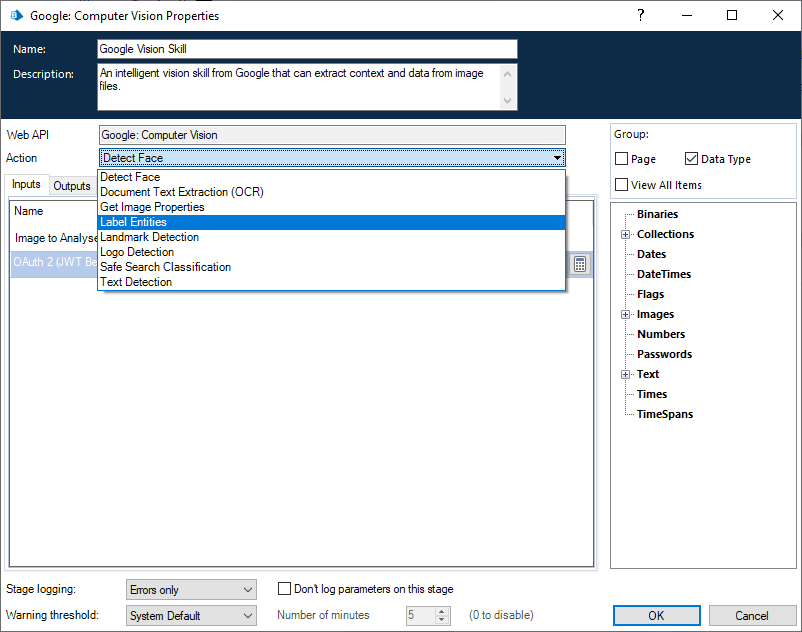Select Detect Face from the action list
802x632 pixels.
331,177
